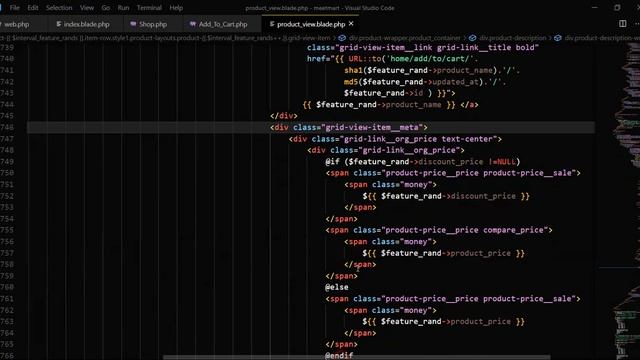This screenshot has width=640, height=360.
Task: Switch to the web.php tab
Action: click(16, 24)
